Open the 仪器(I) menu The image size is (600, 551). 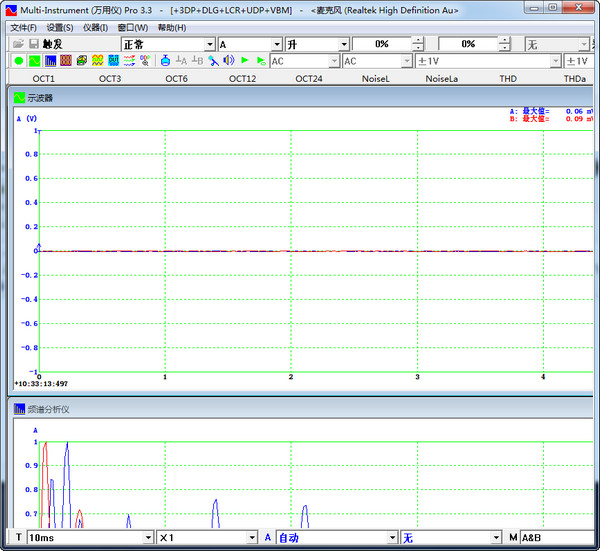point(95,28)
